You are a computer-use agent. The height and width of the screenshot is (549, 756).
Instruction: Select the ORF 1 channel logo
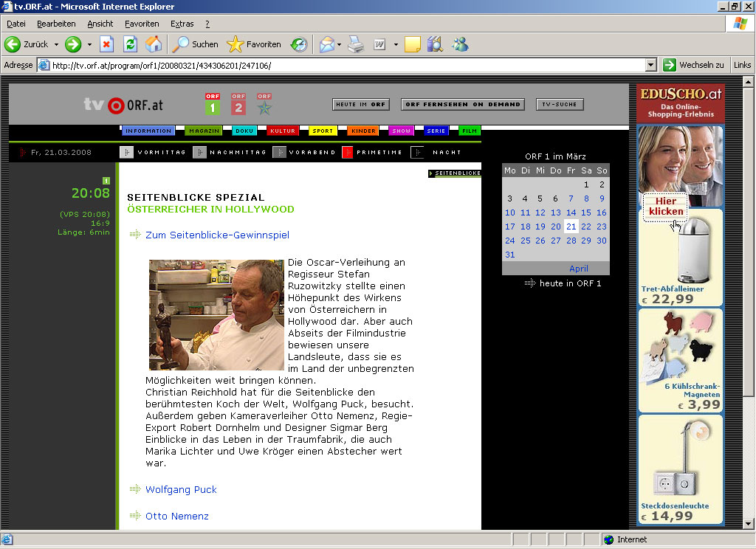212,104
